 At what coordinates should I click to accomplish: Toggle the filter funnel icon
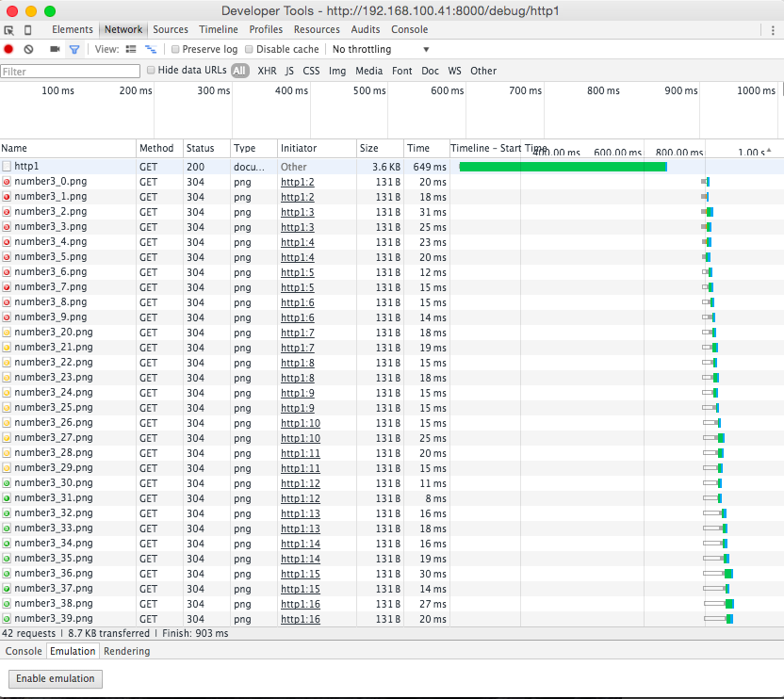(74, 49)
